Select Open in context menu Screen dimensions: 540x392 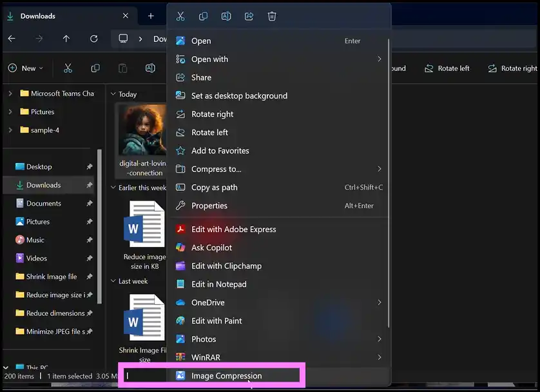tap(279, 41)
